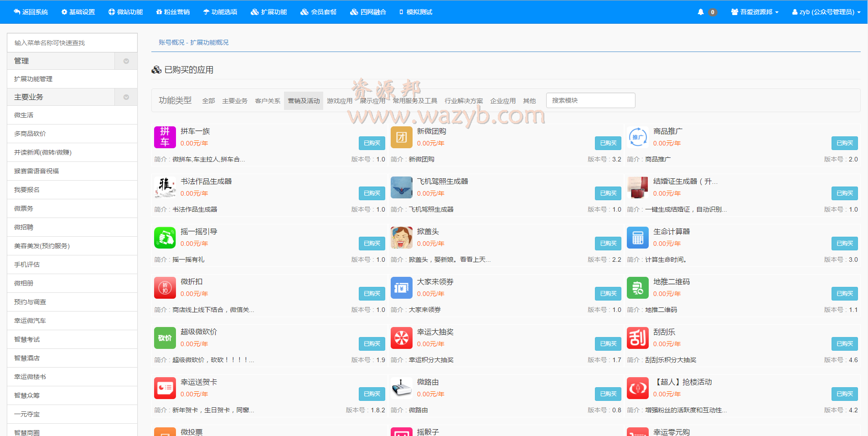This screenshot has width=868, height=436.
Task: Open the 微折扣 app icon
Action: pyautogui.click(x=165, y=288)
